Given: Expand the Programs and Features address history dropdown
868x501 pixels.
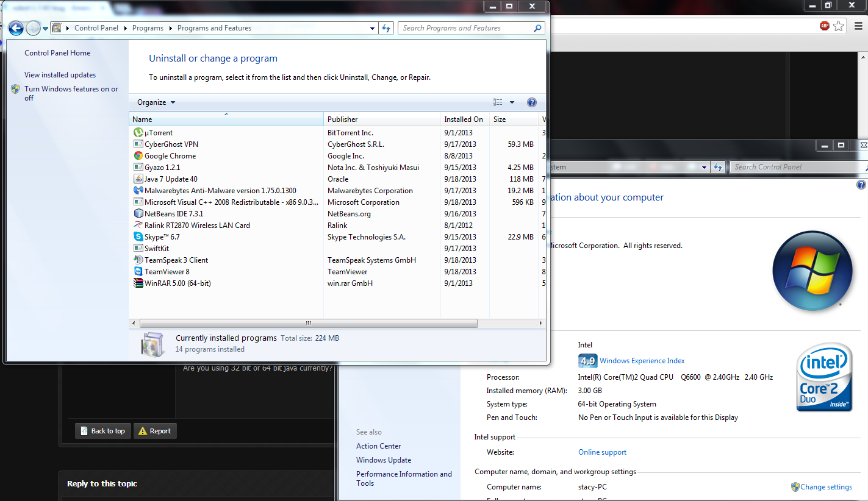Looking at the screenshot, I should [x=373, y=28].
